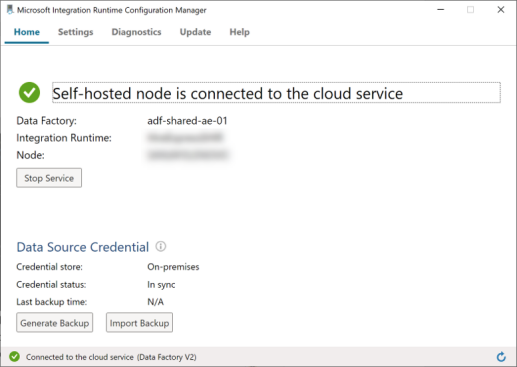Click the blurred Integration Runtime name value
This screenshot has width=517, height=367.
click(185, 137)
